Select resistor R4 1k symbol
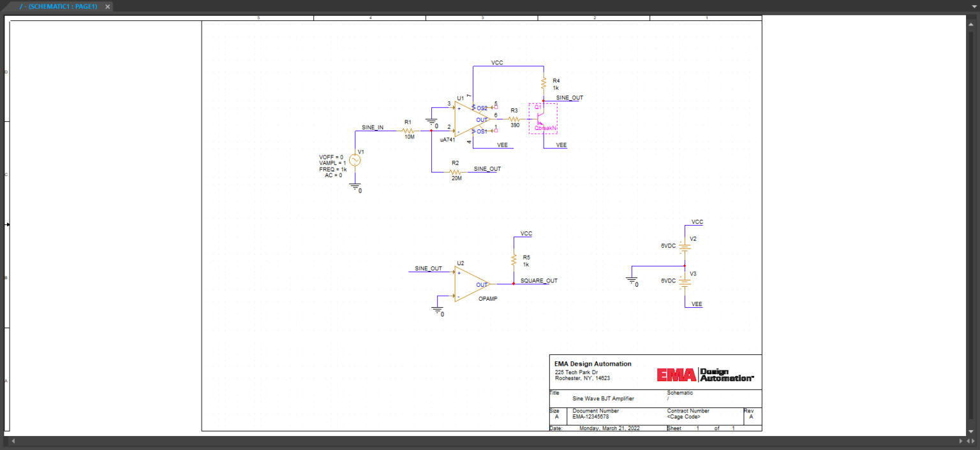 click(544, 83)
